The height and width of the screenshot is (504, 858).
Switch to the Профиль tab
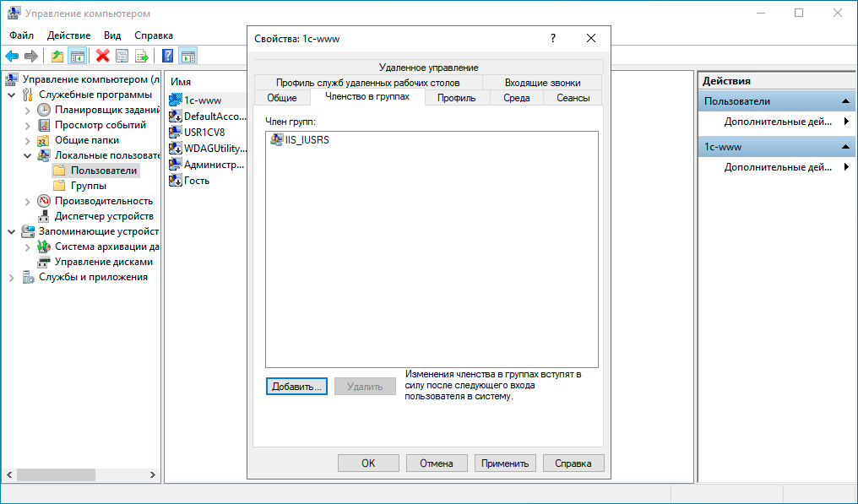456,98
